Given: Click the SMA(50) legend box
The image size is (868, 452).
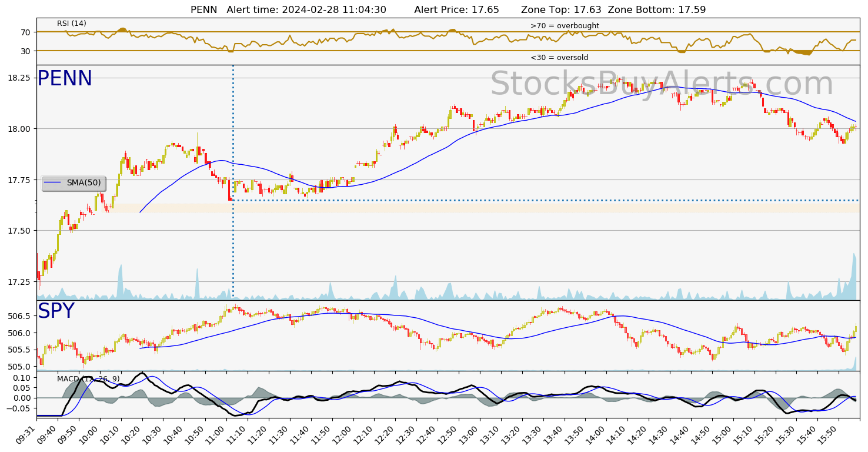Looking at the screenshot, I should tap(74, 183).
